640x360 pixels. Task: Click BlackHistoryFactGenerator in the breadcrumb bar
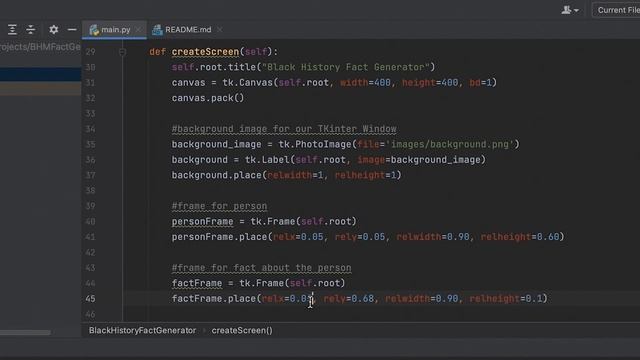pos(142,330)
